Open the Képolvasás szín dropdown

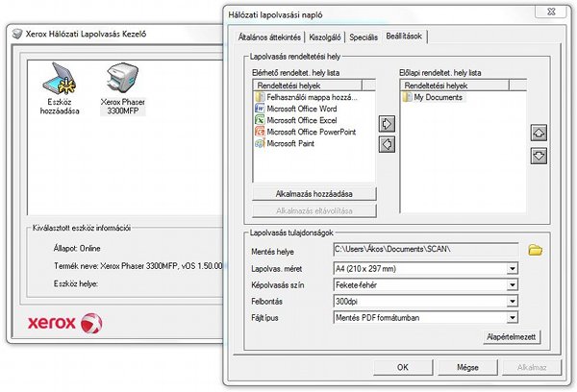512,285
